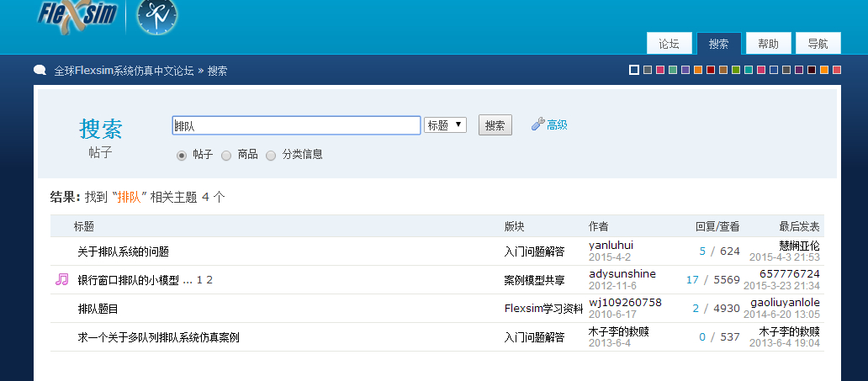Go to page 2 of 银行窗口 thread
This screenshot has height=381, width=868.
[x=209, y=280]
